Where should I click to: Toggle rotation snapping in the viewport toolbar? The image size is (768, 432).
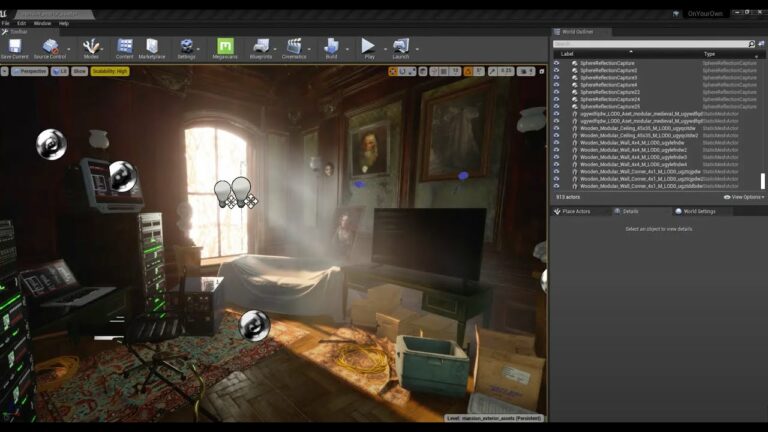pos(468,72)
